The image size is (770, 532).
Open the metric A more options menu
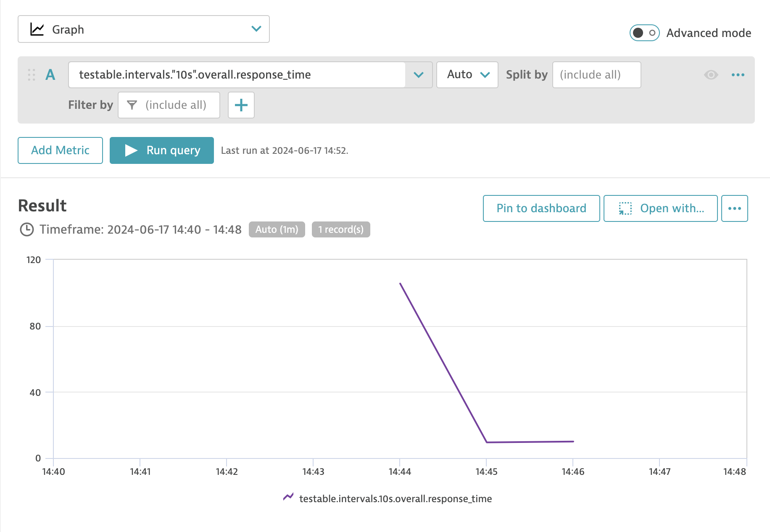(738, 75)
